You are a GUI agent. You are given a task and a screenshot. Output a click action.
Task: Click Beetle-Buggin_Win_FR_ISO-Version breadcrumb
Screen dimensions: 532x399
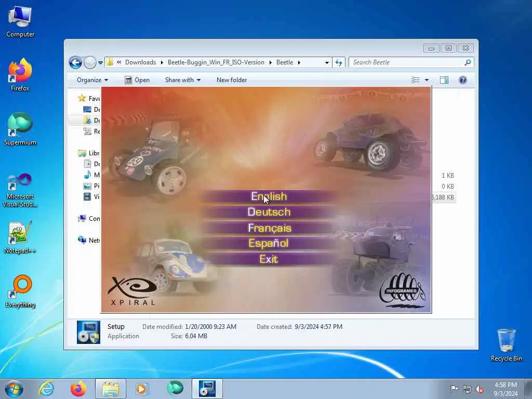coord(216,62)
